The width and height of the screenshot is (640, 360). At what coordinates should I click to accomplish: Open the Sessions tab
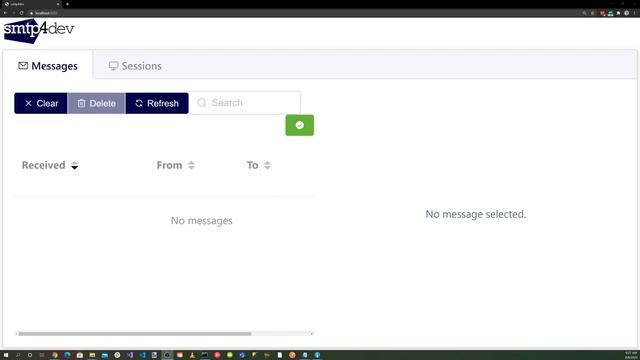tap(135, 66)
